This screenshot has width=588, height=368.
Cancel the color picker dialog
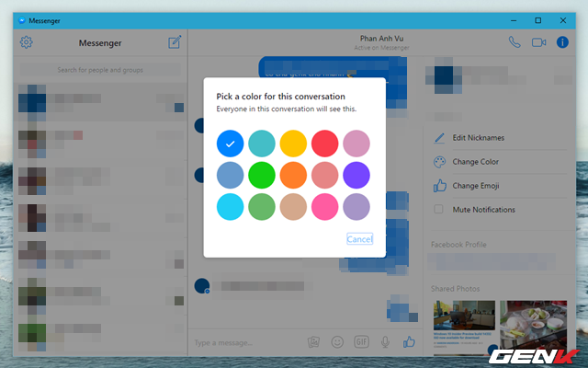(359, 239)
